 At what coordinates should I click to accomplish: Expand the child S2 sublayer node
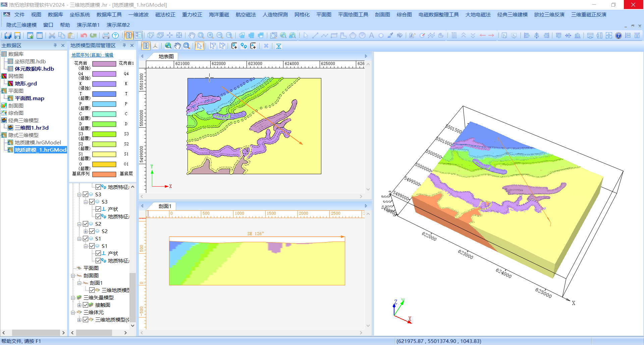point(86,231)
